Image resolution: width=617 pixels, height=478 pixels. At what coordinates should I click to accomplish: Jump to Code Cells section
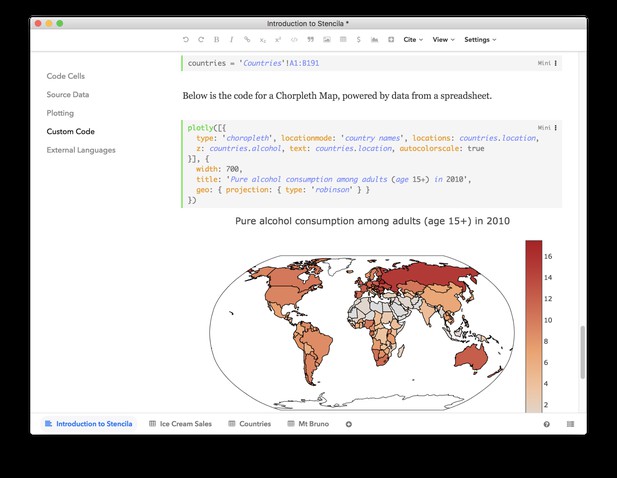coord(66,76)
